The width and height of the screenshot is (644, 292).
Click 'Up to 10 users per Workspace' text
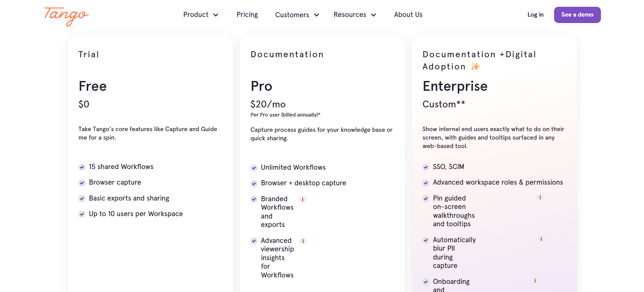pyautogui.click(x=136, y=214)
